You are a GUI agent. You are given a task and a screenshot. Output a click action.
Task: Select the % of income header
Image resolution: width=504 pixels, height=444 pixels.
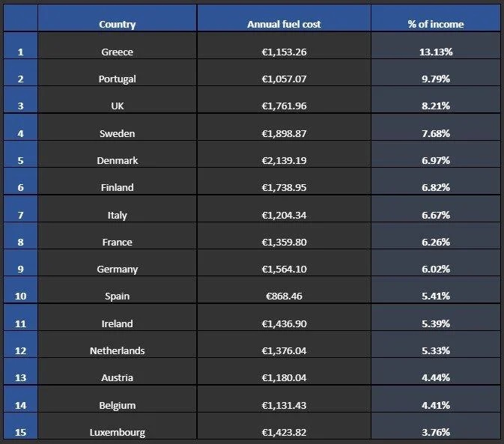435,24
